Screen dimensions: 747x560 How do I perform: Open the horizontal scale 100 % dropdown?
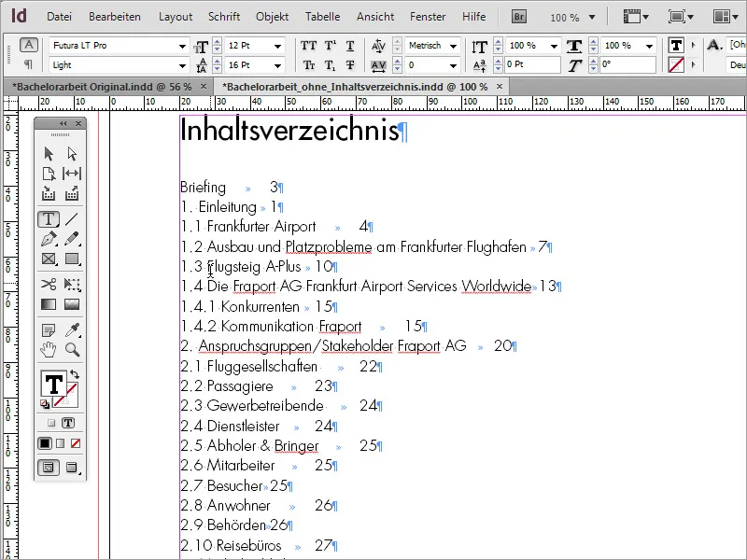coord(649,46)
